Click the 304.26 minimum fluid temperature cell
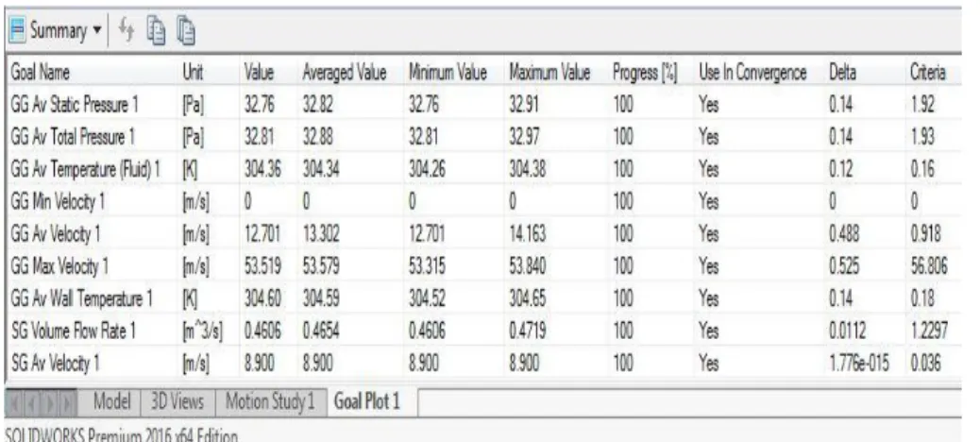This screenshot has height=442, width=980. coord(428,171)
